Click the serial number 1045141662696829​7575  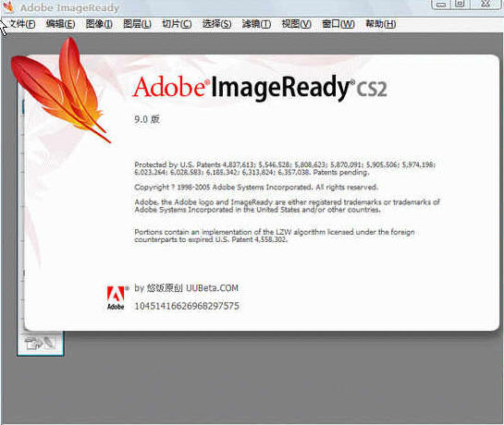[x=187, y=306]
